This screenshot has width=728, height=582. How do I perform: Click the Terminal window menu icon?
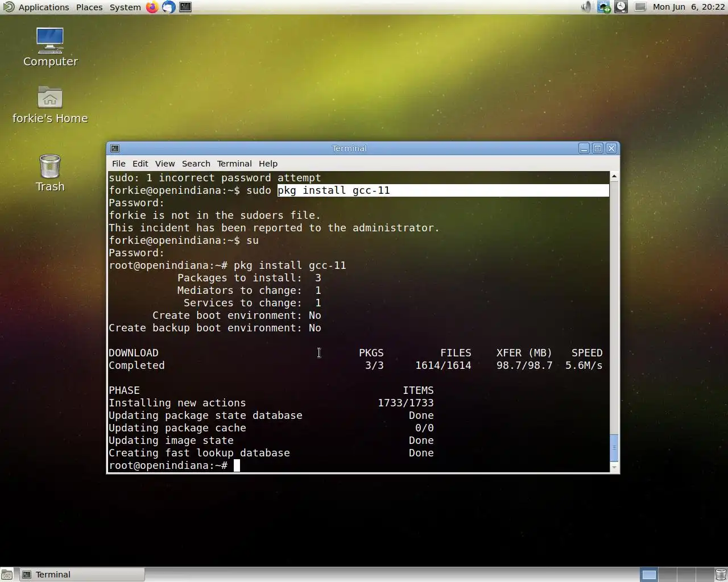pyautogui.click(x=115, y=148)
